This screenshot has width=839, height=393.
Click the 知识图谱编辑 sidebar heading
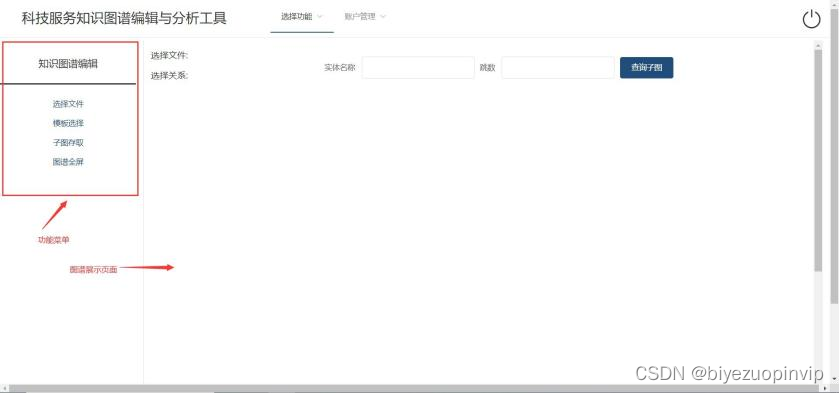[x=68, y=64]
